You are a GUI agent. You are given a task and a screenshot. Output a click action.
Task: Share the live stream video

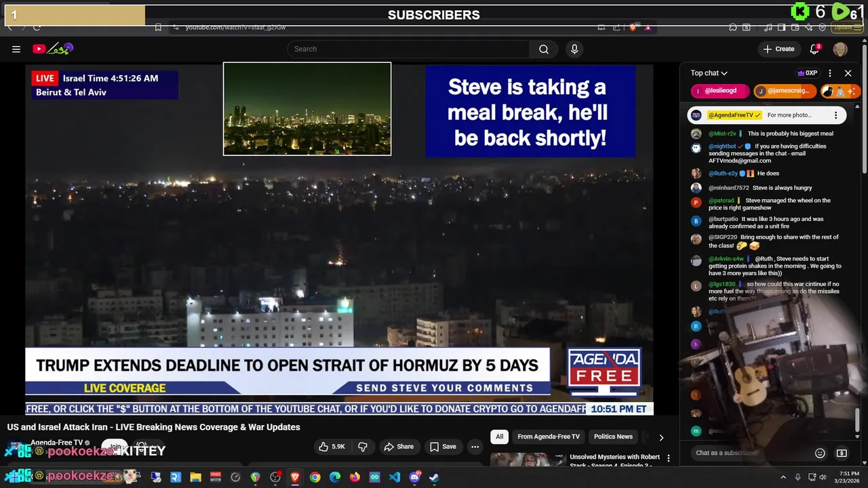point(399,447)
